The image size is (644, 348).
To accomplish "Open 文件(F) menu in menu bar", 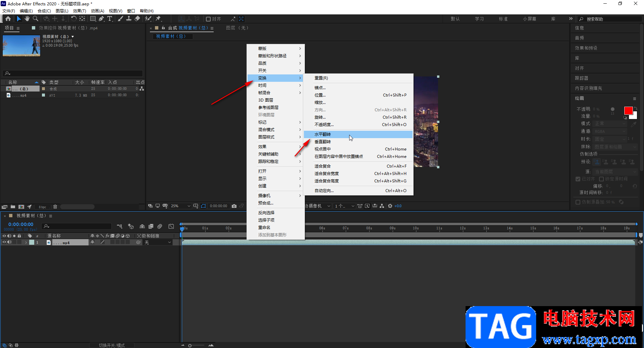I will pyautogui.click(x=8, y=11).
